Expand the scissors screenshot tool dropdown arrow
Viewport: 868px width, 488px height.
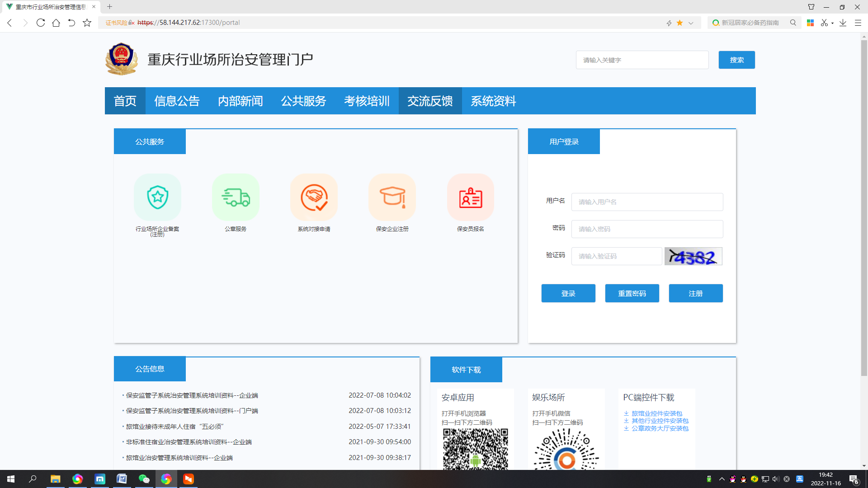click(x=832, y=23)
